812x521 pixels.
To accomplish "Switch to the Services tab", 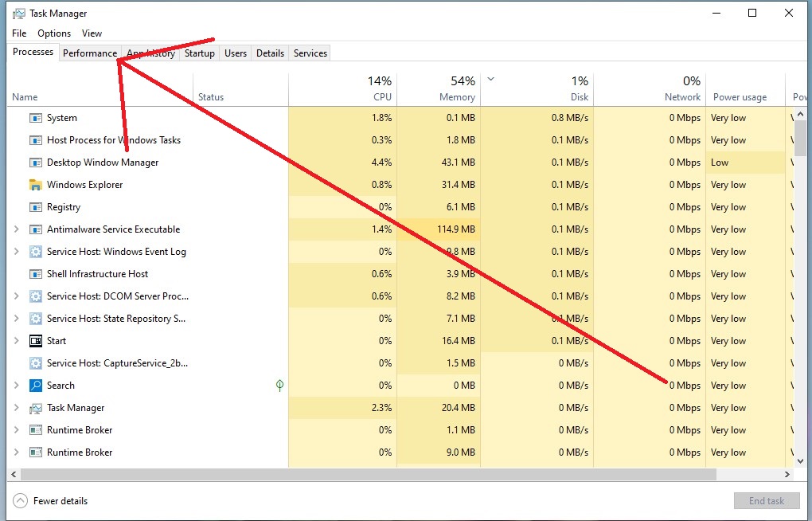I will [x=310, y=53].
